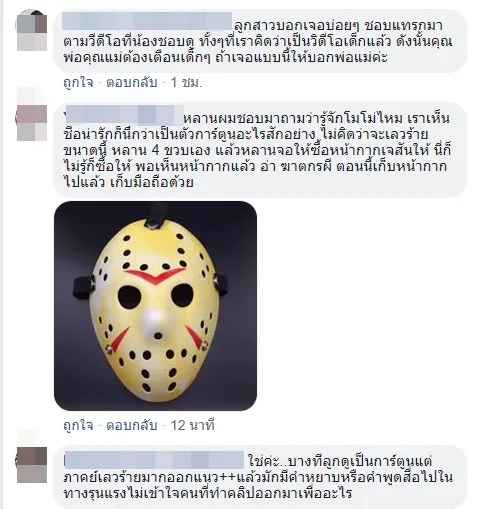
Task: Open the third commenter's blurred name
Action: click(x=154, y=460)
